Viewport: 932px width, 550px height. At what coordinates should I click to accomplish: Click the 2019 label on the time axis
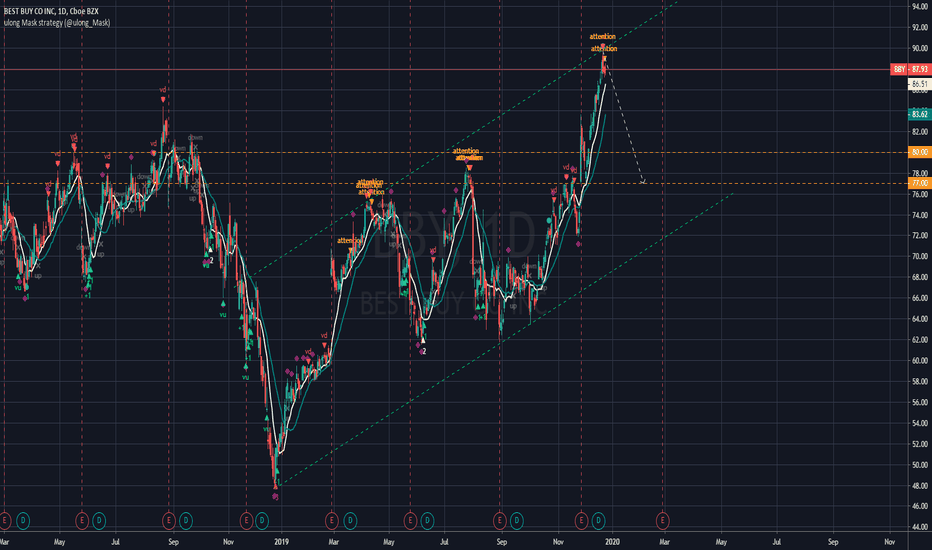(x=281, y=542)
